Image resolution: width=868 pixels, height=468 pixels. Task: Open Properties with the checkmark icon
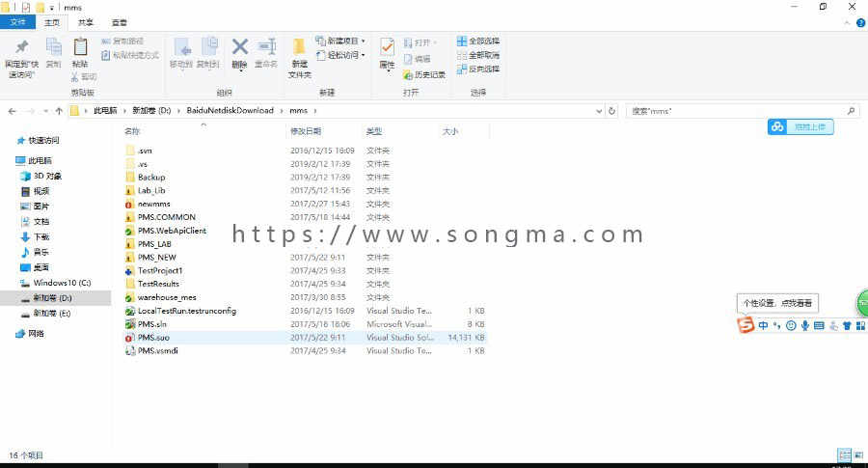coord(388,47)
